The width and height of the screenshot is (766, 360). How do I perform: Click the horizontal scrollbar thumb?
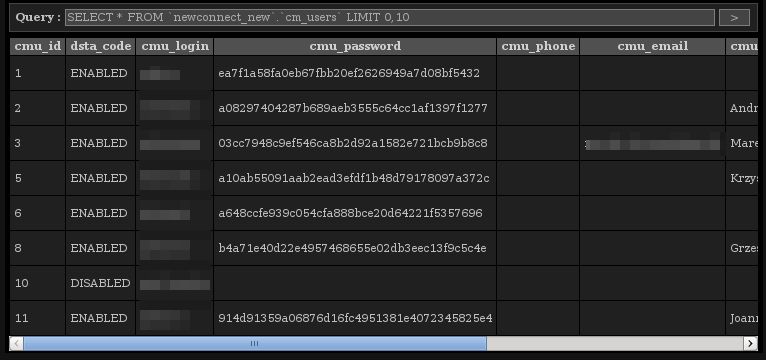[x=255, y=343]
